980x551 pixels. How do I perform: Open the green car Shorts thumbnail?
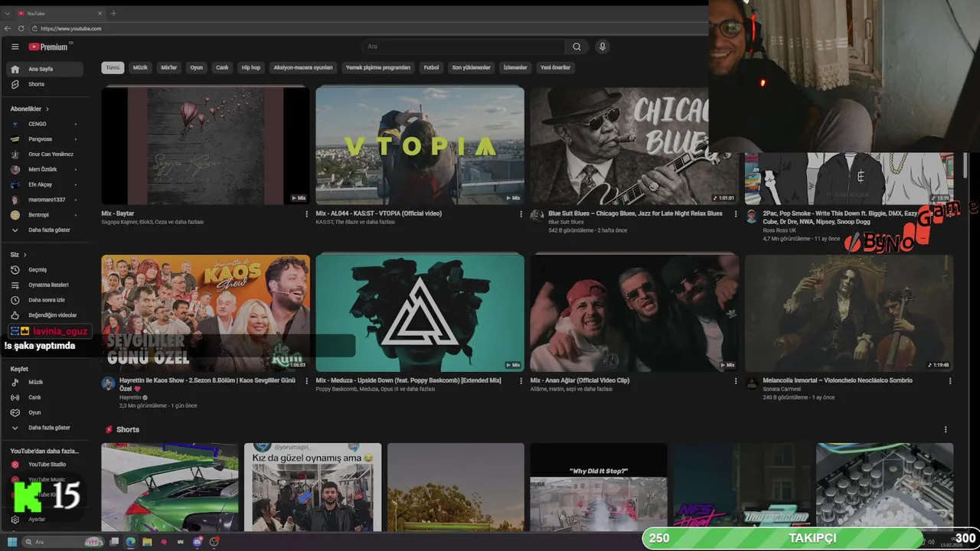tap(170, 487)
